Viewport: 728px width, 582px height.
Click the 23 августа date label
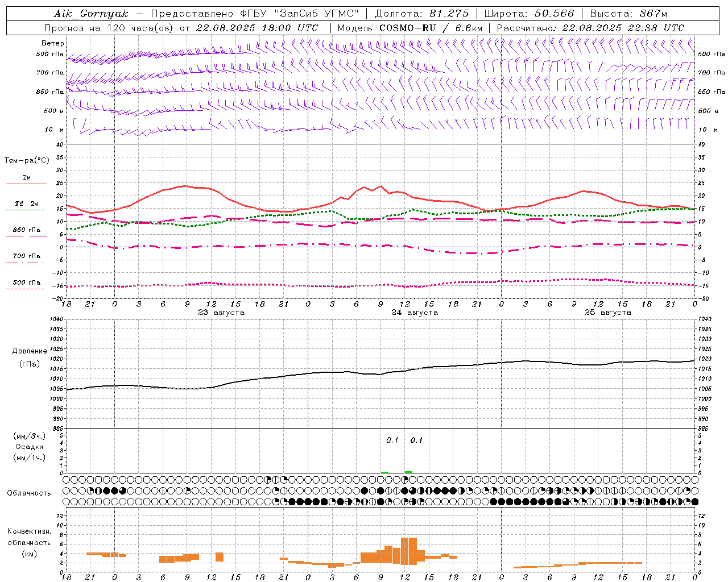(221, 313)
